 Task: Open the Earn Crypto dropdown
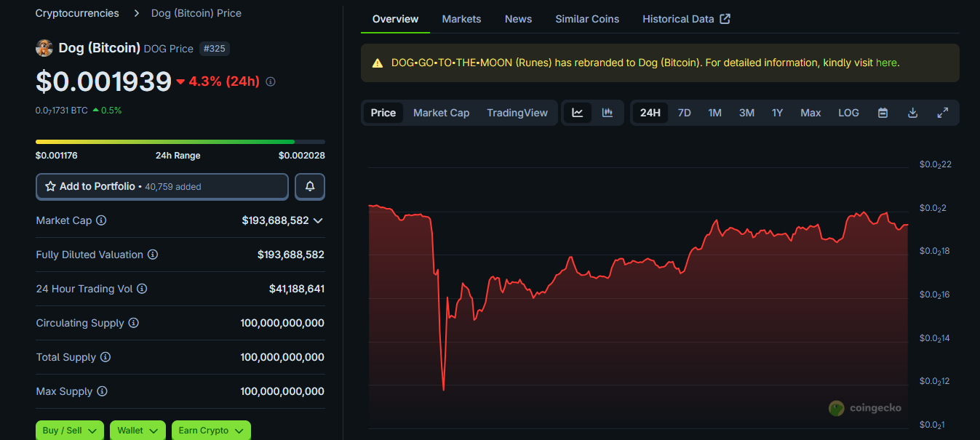coord(211,431)
